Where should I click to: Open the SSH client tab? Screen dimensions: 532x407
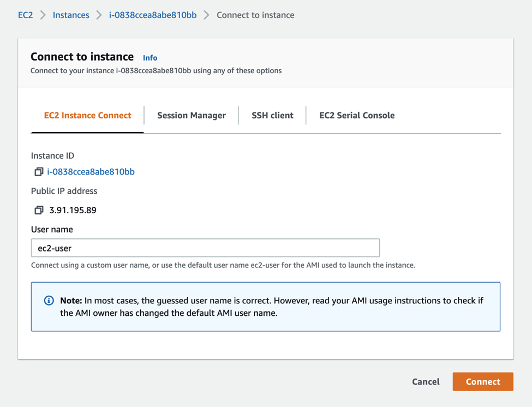272,116
